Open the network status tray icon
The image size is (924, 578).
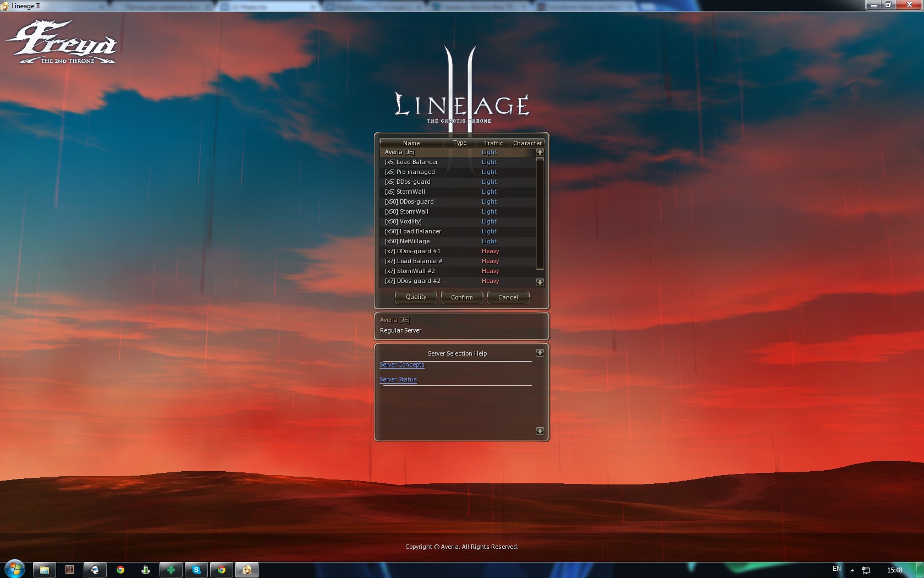point(866,570)
